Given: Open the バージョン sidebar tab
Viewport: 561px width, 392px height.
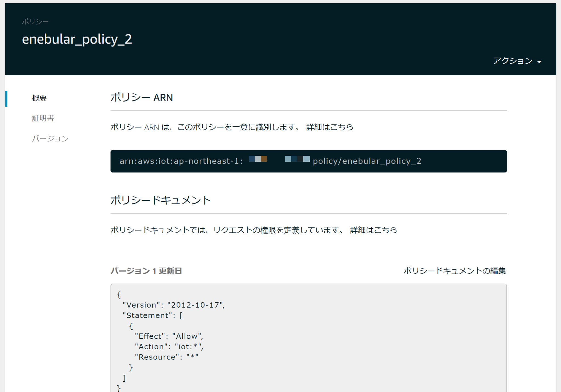Looking at the screenshot, I should (x=50, y=138).
